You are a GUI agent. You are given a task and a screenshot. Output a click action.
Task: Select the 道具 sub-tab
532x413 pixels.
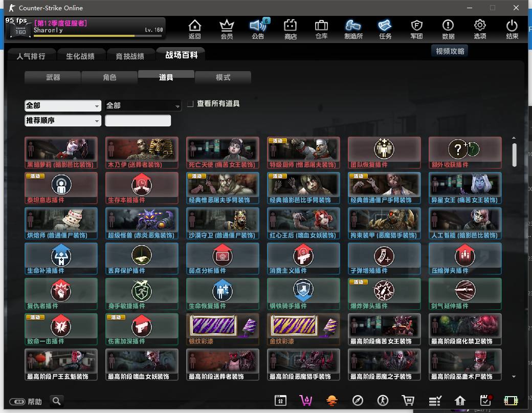tap(166, 77)
